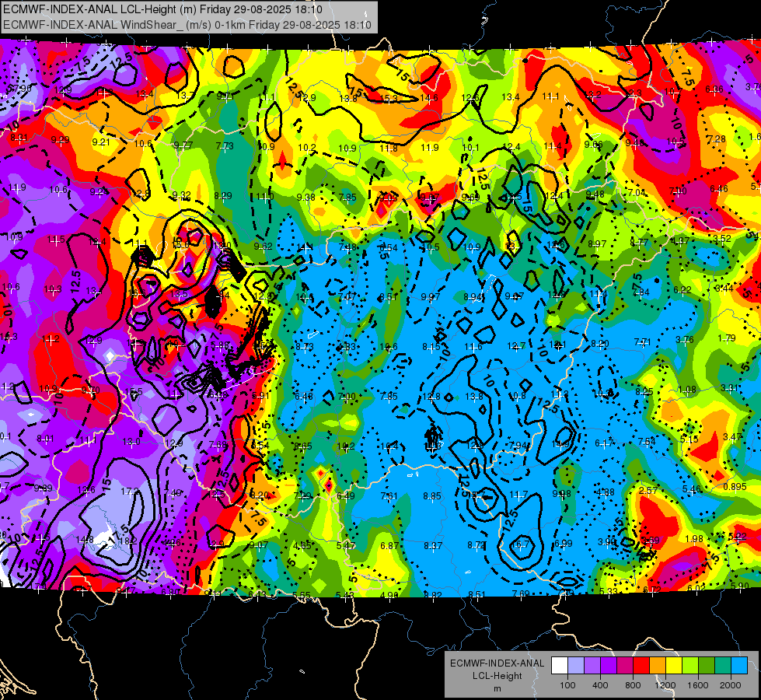Click the LCL-Height header line at top

coord(162,9)
